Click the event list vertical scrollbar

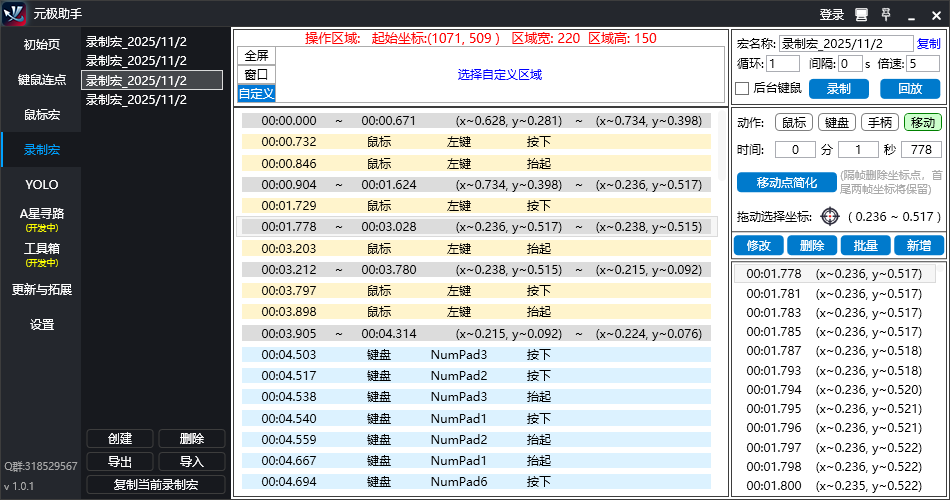coord(722,145)
